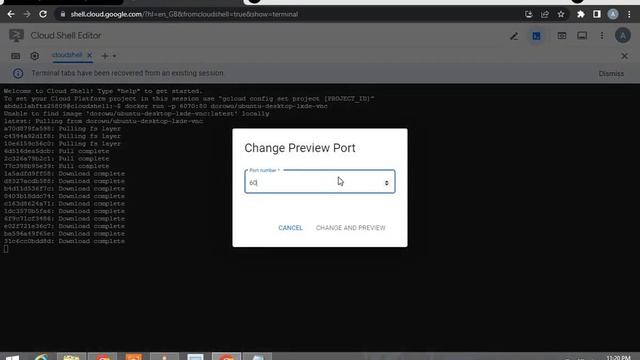
Task: Expand the new tab dropdown arrow
Action: (x=115, y=56)
